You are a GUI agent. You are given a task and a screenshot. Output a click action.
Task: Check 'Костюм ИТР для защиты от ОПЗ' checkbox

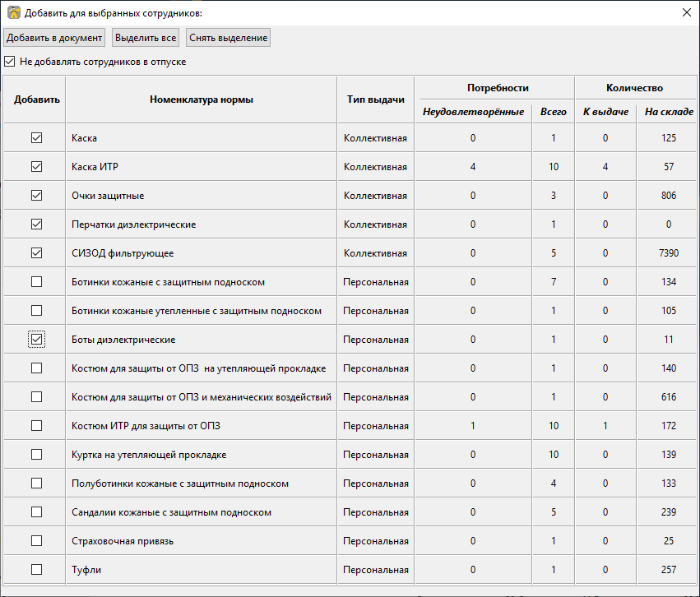37,426
